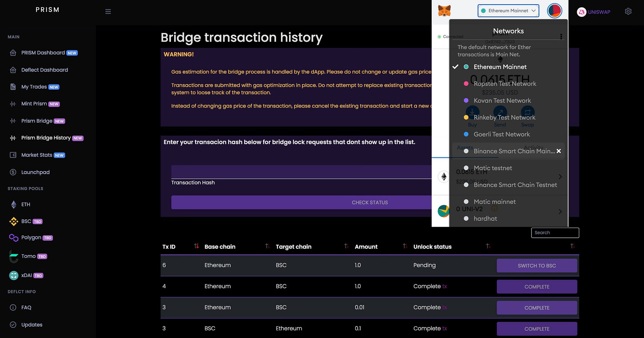Open the Launchpad page

click(x=35, y=172)
